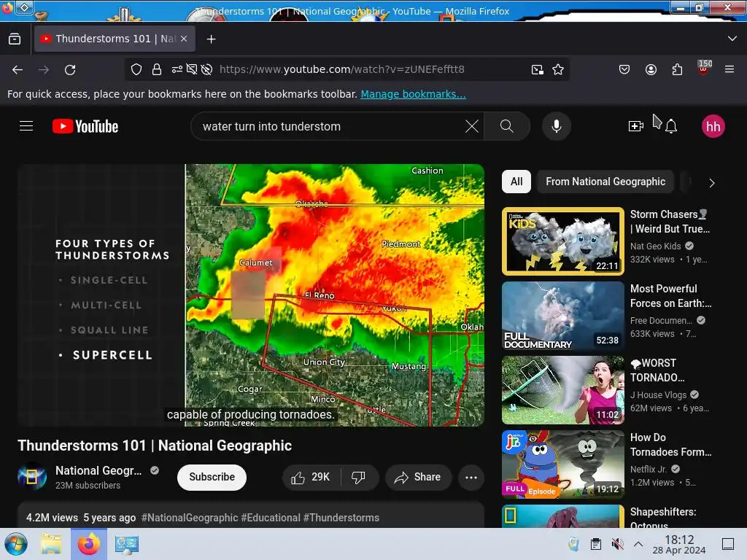Go back with the Firefox back arrow

point(18,69)
